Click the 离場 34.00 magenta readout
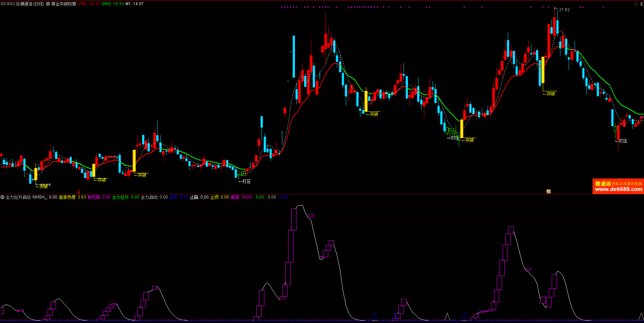This screenshot has width=644, height=323. pos(241,197)
